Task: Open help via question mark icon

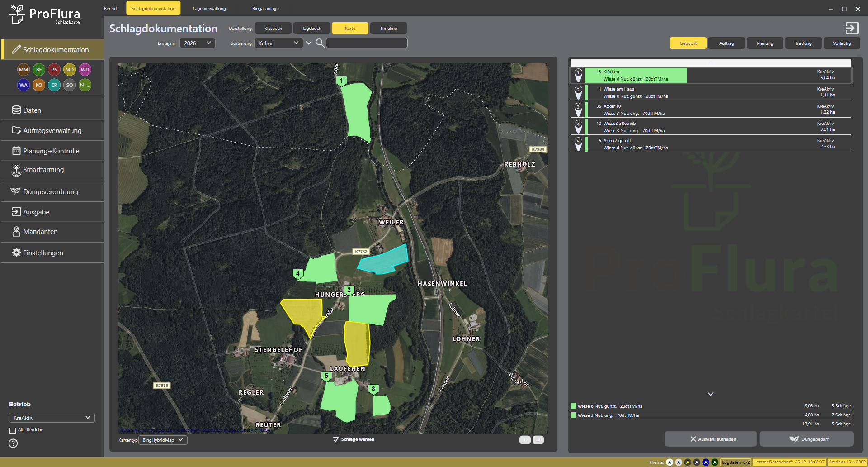Action: (14, 443)
